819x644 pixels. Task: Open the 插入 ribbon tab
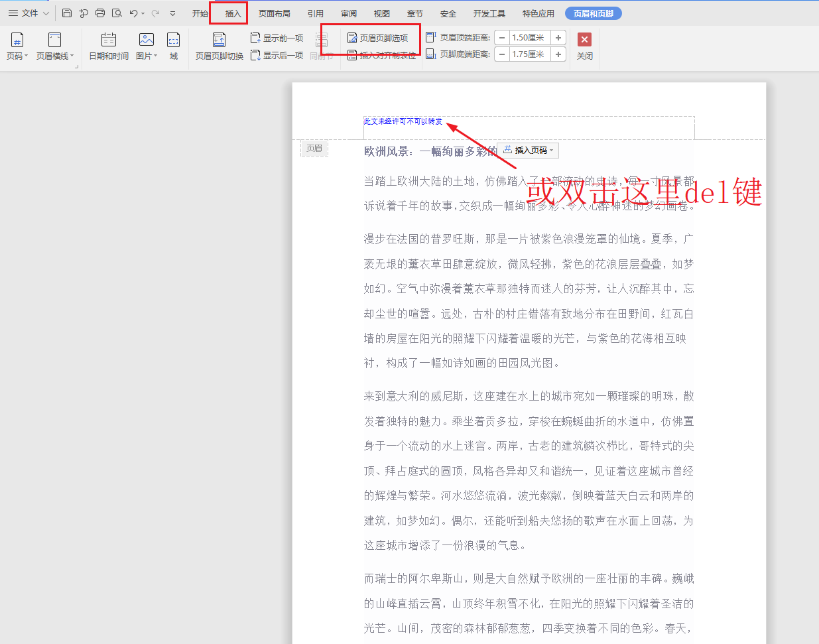pos(233,13)
